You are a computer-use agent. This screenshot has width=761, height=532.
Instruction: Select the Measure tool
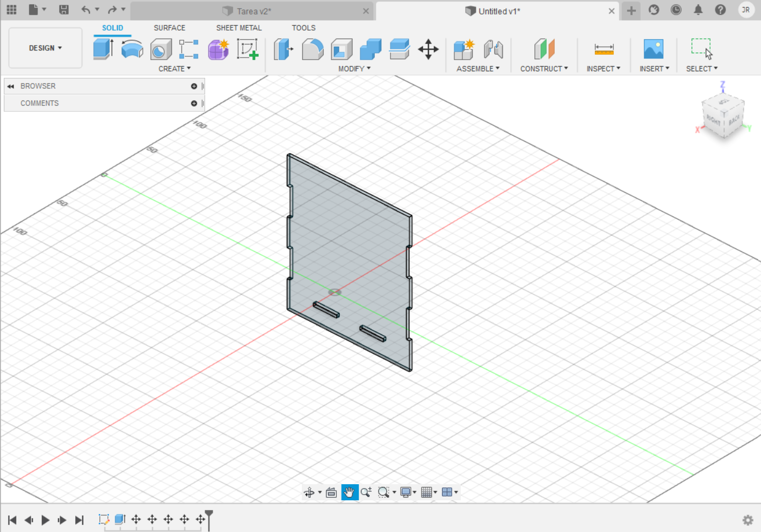pos(604,49)
